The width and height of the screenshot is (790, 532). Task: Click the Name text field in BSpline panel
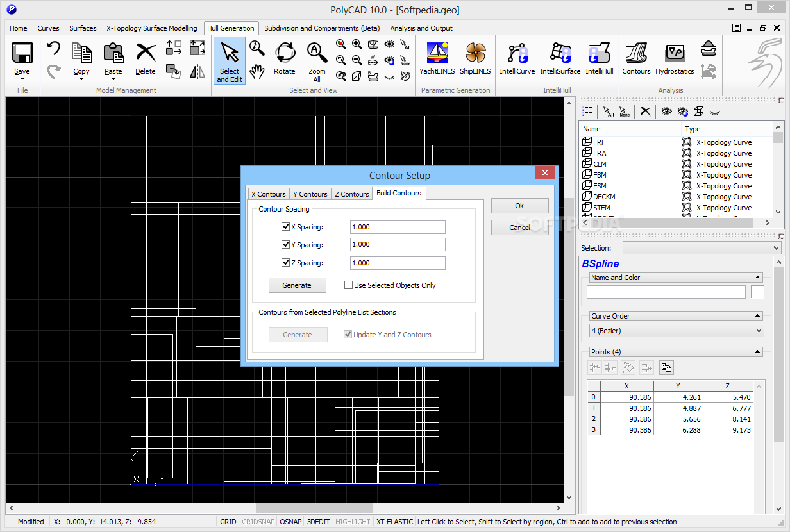click(666, 292)
